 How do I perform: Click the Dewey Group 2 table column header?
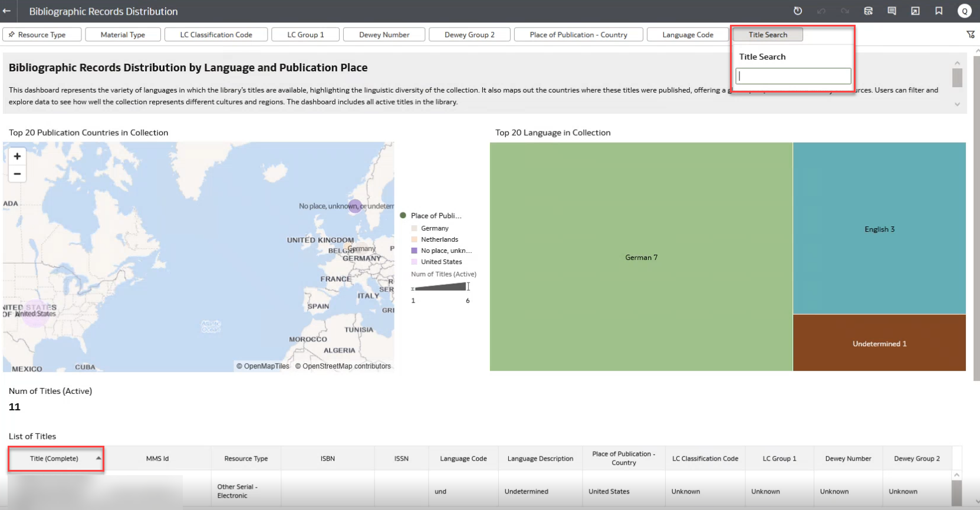(917, 458)
